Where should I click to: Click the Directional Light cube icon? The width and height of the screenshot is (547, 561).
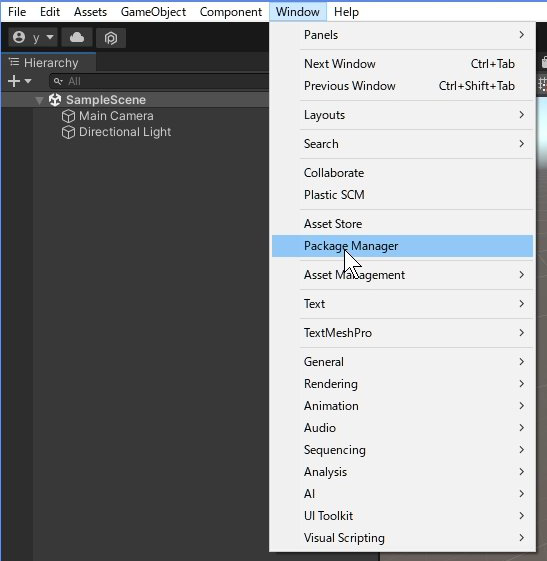pyautogui.click(x=68, y=132)
